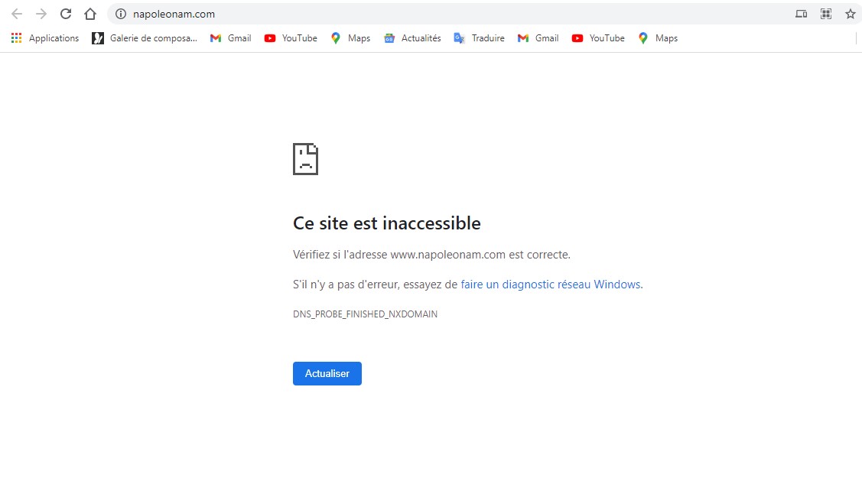The height and width of the screenshot is (504, 862).
Task: Click the page reload icon
Action: (x=66, y=14)
